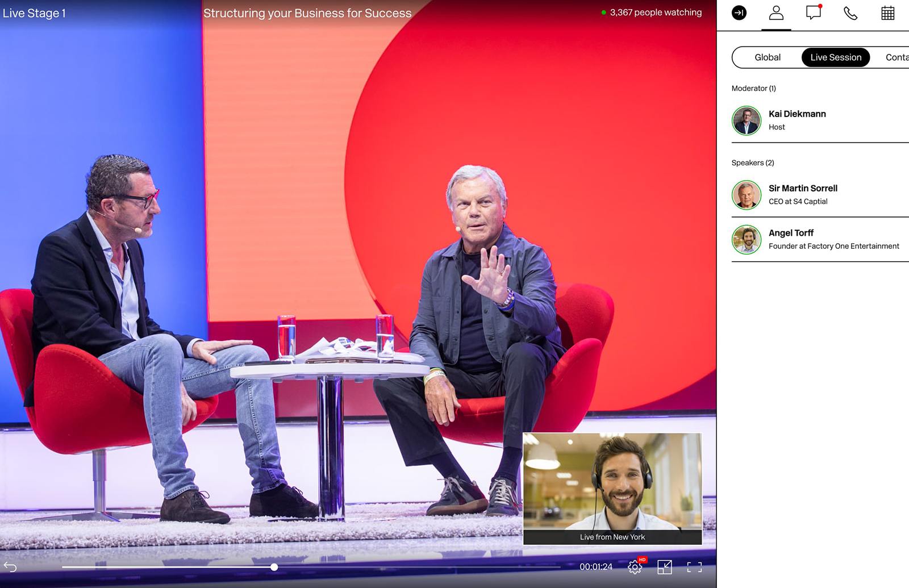Collapse the sidebar with the arrow icon

point(739,12)
